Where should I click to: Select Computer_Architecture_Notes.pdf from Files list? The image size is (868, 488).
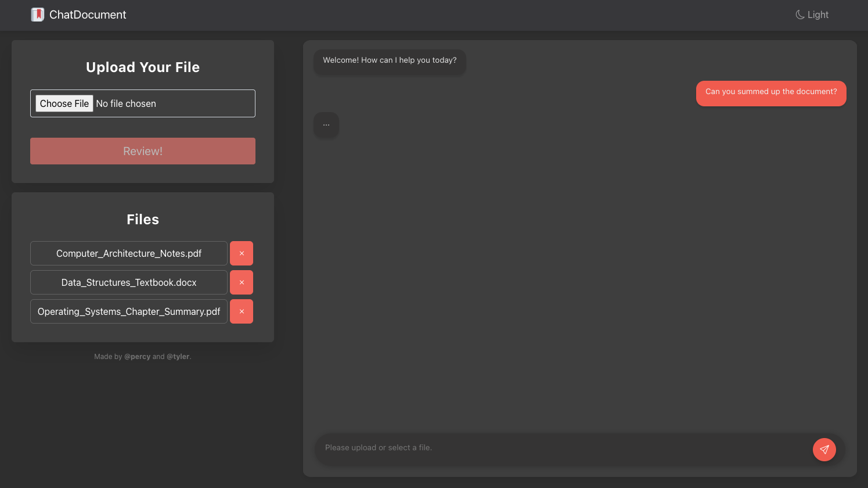(x=129, y=253)
